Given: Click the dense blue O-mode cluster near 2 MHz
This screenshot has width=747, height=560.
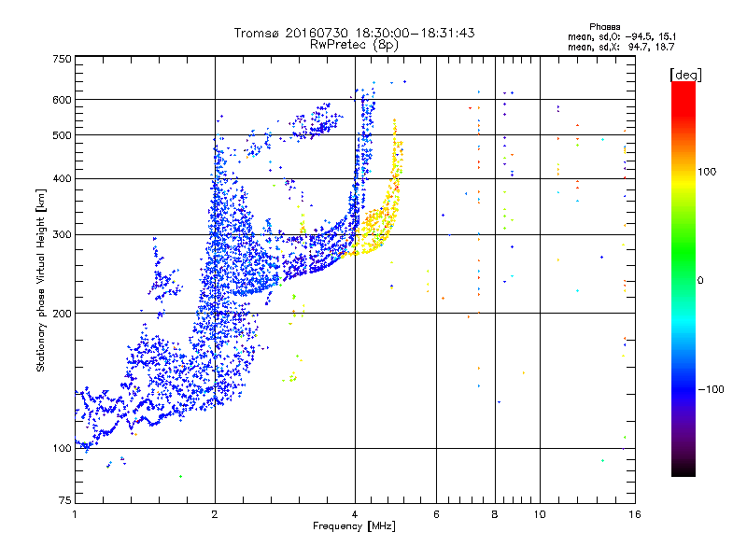Looking at the screenshot, I should 224,267.
